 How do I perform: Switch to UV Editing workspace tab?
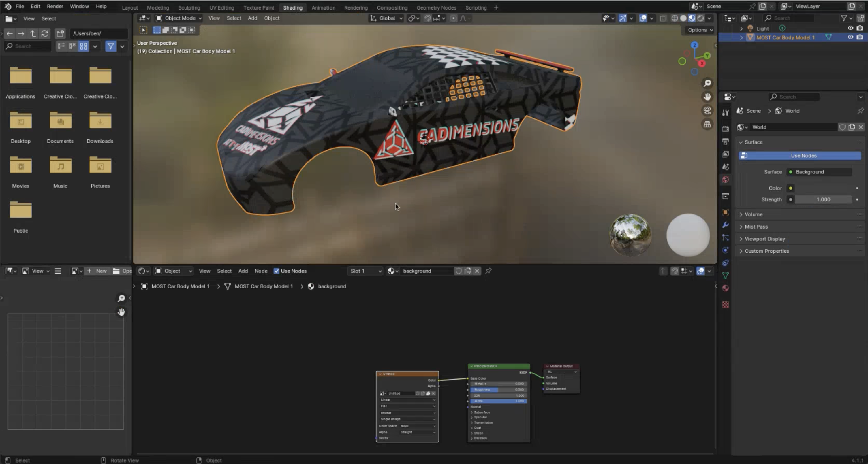click(x=221, y=7)
